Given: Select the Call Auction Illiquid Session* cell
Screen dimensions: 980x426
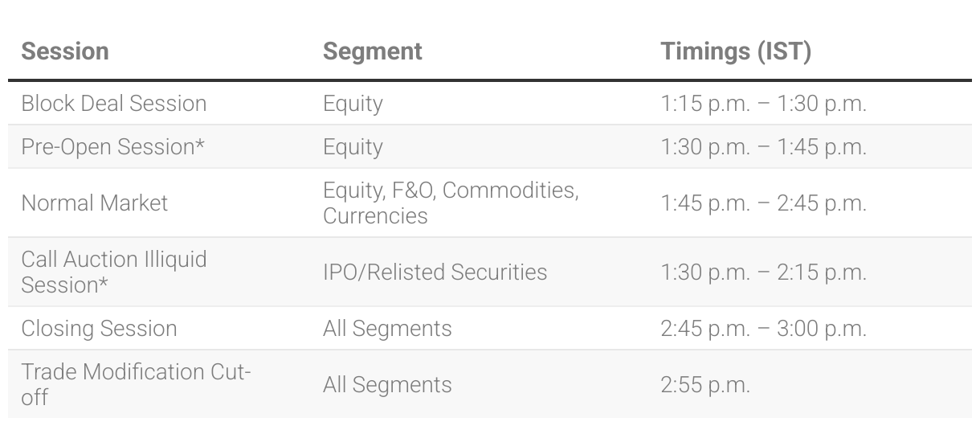Looking at the screenshot, I should 113,272.
